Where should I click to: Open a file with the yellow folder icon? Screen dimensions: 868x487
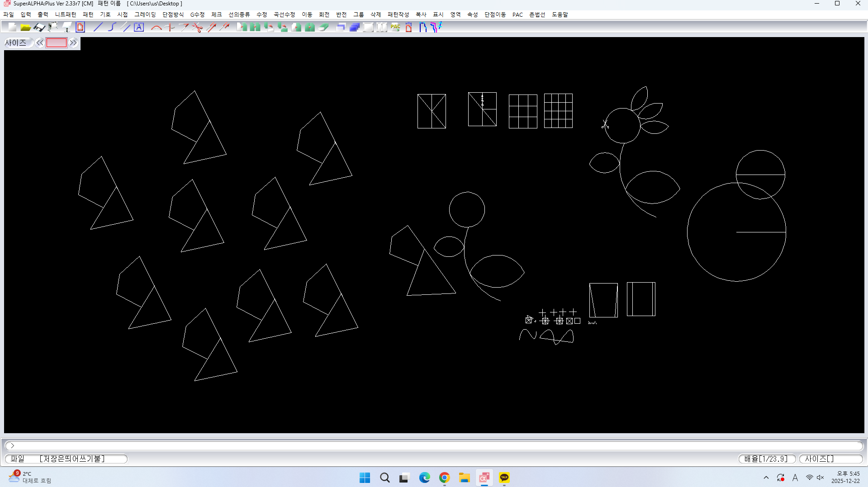pyautogui.click(x=26, y=27)
